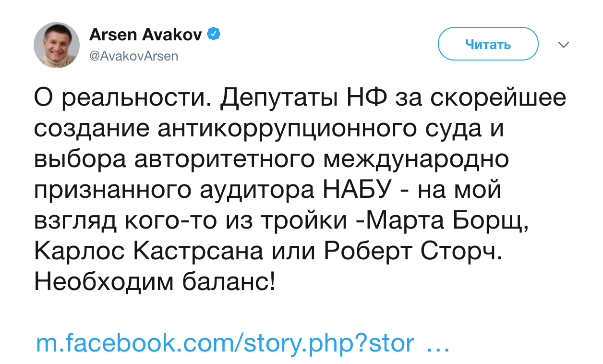Viewport: 603px width, 364px height.
Task: Click the sentence "Необходим баланс!"
Action: coord(156,281)
